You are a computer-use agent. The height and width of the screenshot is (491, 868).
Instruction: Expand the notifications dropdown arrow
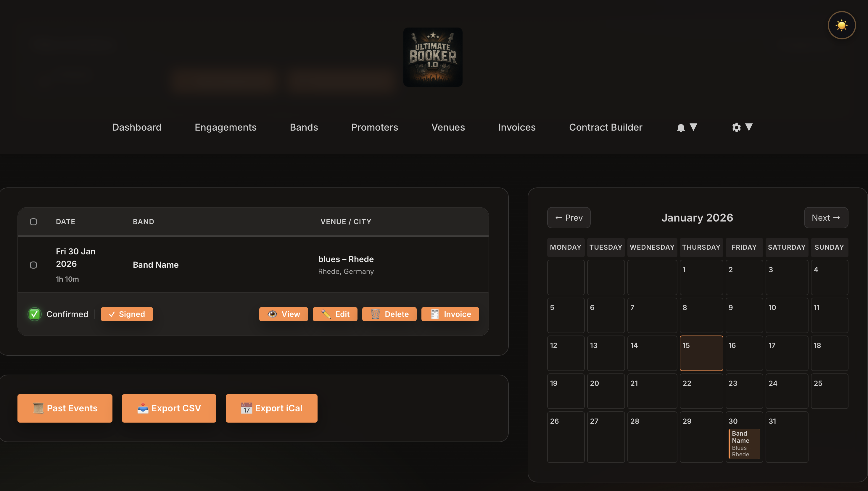click(x=693, y=127)
